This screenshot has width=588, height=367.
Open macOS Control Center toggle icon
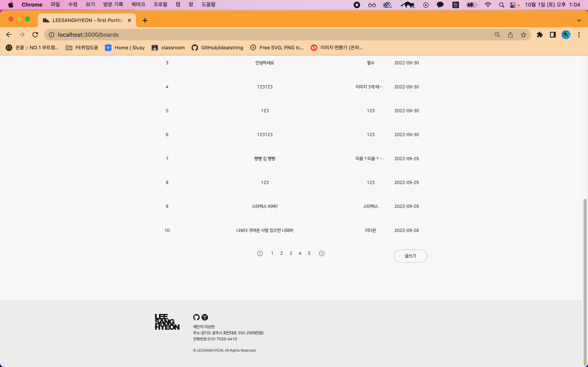pyautogui.click(x=513, y=5)
